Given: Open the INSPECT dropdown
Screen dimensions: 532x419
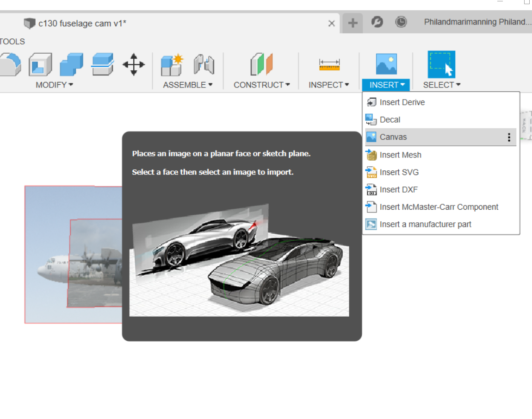Looking at the screenshot, I should 328,85.
